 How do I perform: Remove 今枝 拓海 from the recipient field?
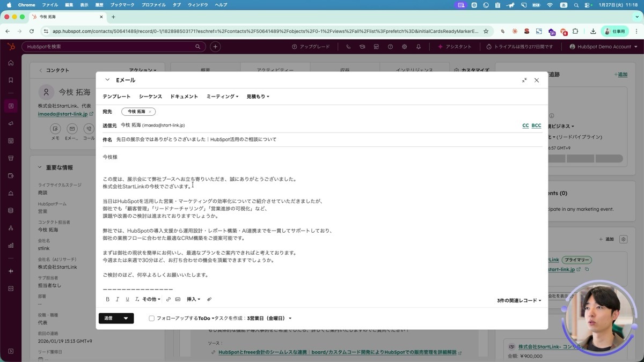coord(150,112)
